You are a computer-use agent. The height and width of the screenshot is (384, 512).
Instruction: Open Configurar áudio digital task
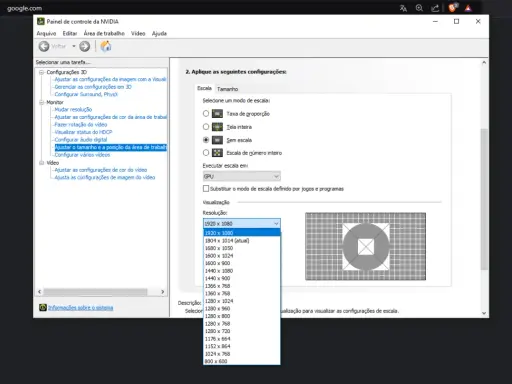(81, 140)
